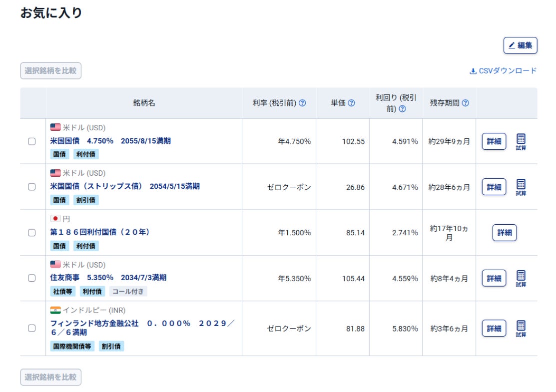Open calculator for 米国国債 4.750% bond
Screen dimensions: 556x392
point(521,141)
